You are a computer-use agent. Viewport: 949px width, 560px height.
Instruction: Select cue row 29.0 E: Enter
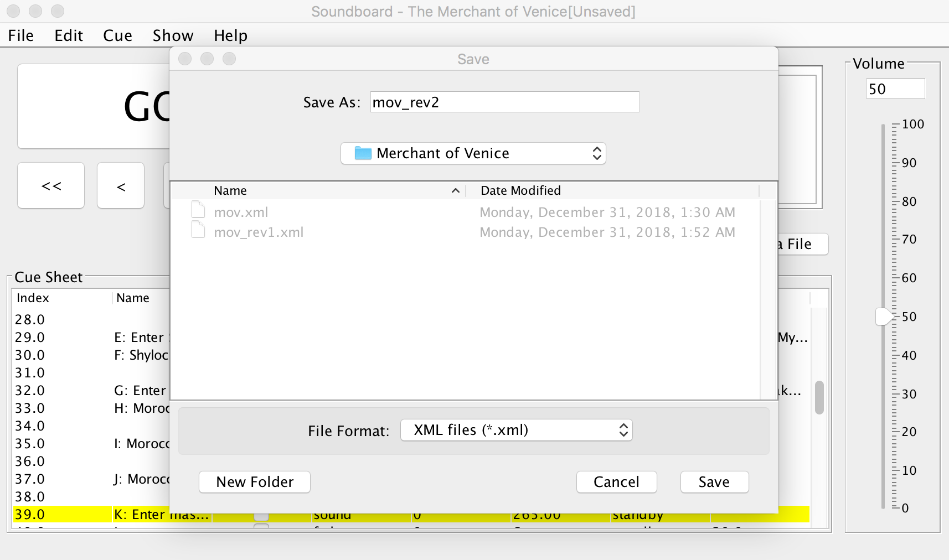[x=91, y=338]
